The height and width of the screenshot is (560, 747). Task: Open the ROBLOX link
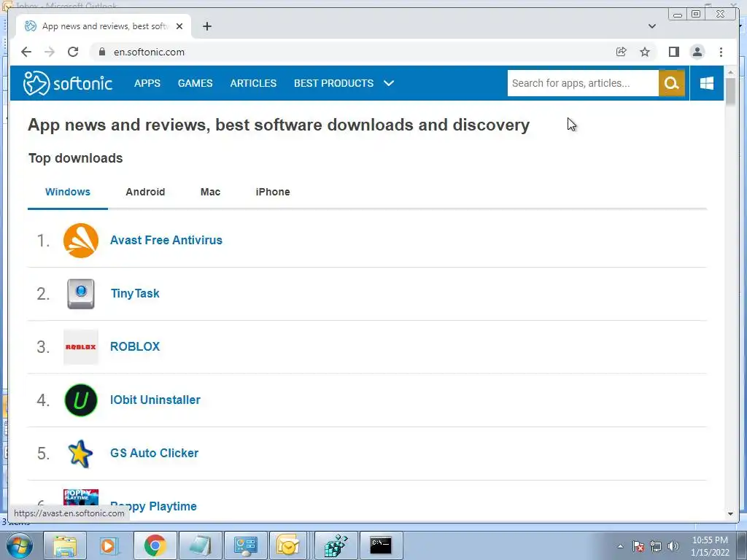click(135, 346)
